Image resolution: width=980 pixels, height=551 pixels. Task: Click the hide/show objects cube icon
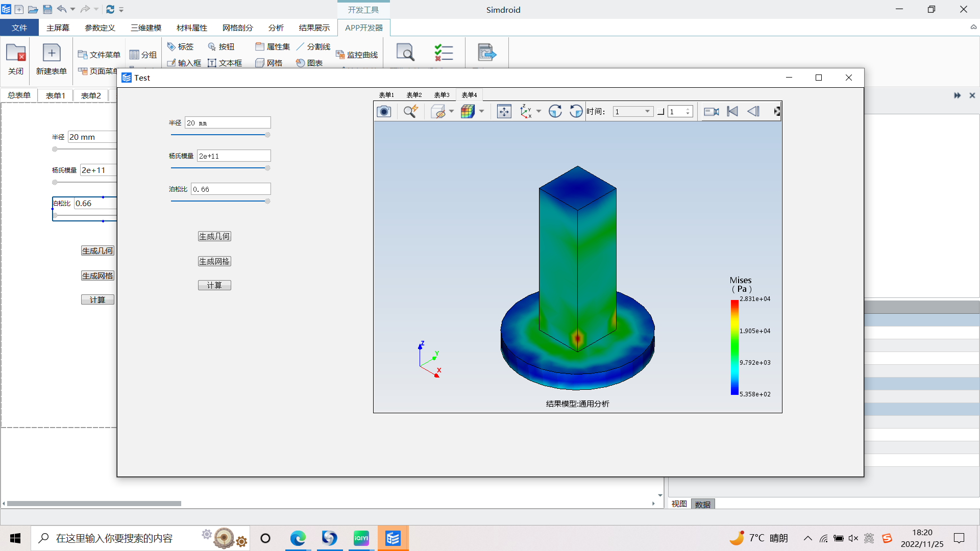(438, 111)
